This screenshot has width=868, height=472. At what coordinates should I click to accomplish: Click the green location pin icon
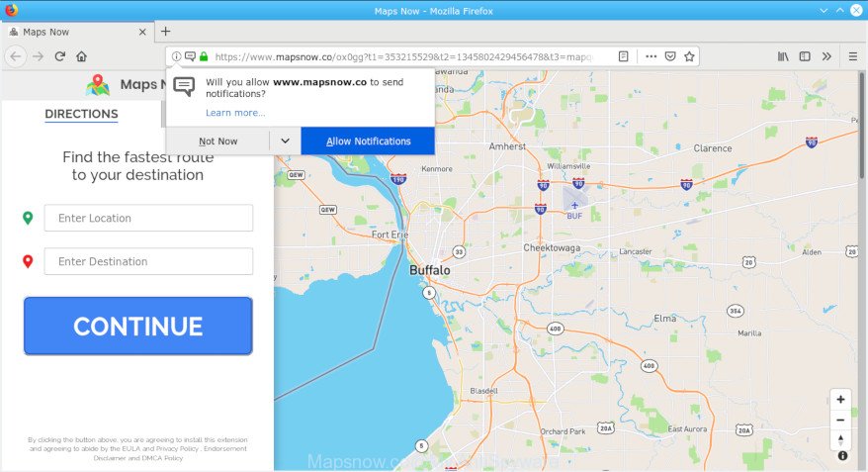pyautogui.click(x=28, y=219)
